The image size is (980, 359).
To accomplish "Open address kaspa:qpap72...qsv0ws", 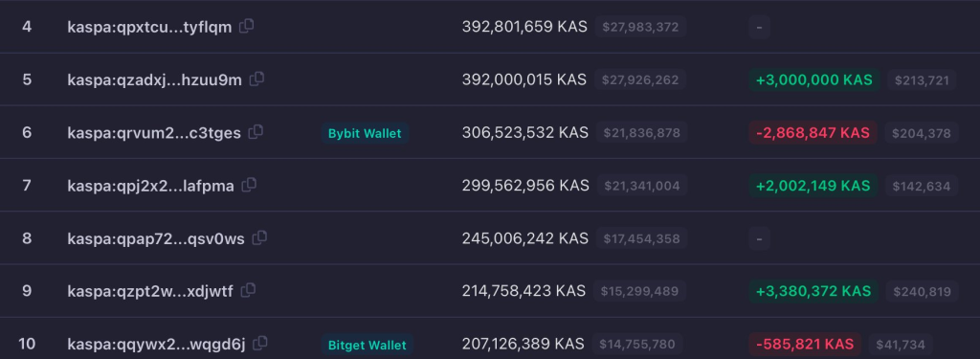I will click(156, 238).
